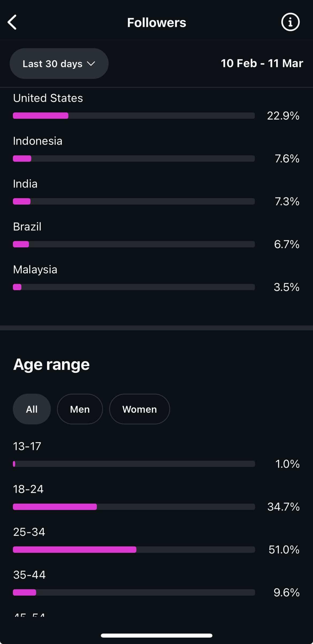Screen dimensions: 313x644
Task: Tap the Brazil follower bar
Action: [x=134, y=244]
